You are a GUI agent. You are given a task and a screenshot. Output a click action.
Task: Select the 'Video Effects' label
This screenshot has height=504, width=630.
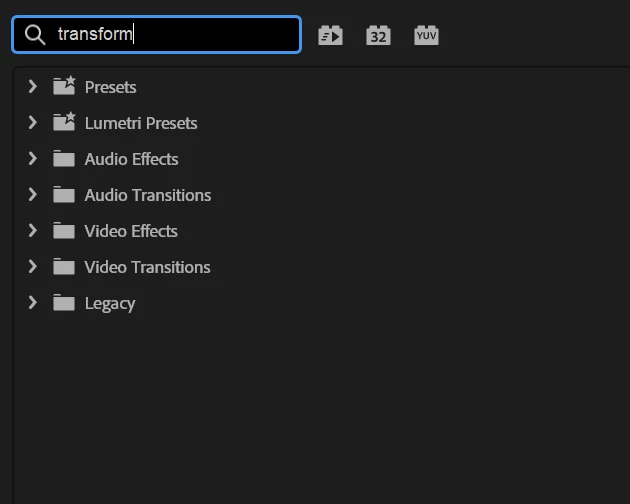[x=131, y=231]
